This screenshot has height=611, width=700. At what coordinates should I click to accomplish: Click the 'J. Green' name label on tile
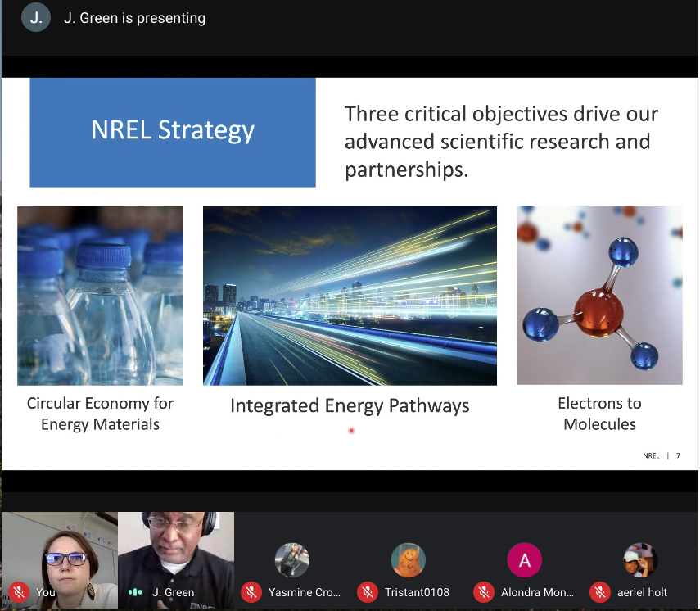click(x=174, y=592)
